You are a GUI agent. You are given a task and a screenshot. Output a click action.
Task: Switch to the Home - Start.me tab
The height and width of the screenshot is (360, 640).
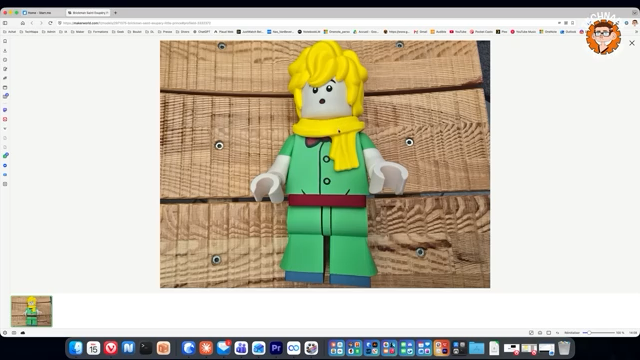click(x=43, y=13)
